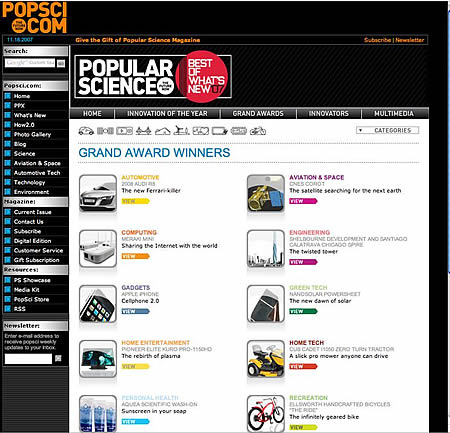Click View button under Automotive
This screenshot has height=433, width=450.
click(x=135, y=201)
